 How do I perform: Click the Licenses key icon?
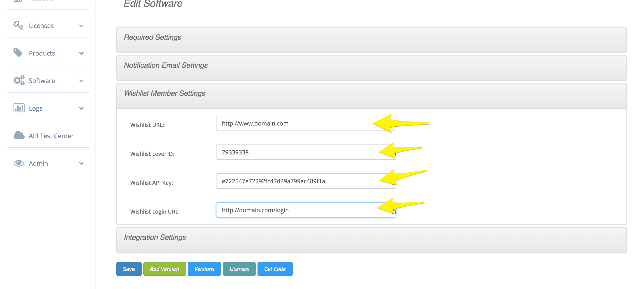(18, 25)
